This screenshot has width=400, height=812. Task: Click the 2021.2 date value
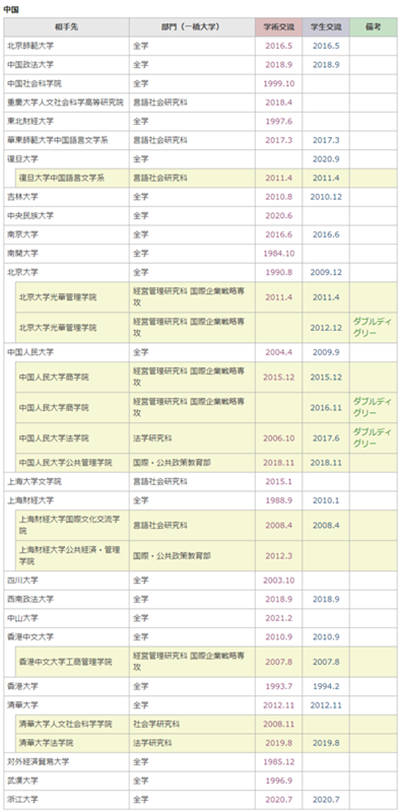coord(278,618)
